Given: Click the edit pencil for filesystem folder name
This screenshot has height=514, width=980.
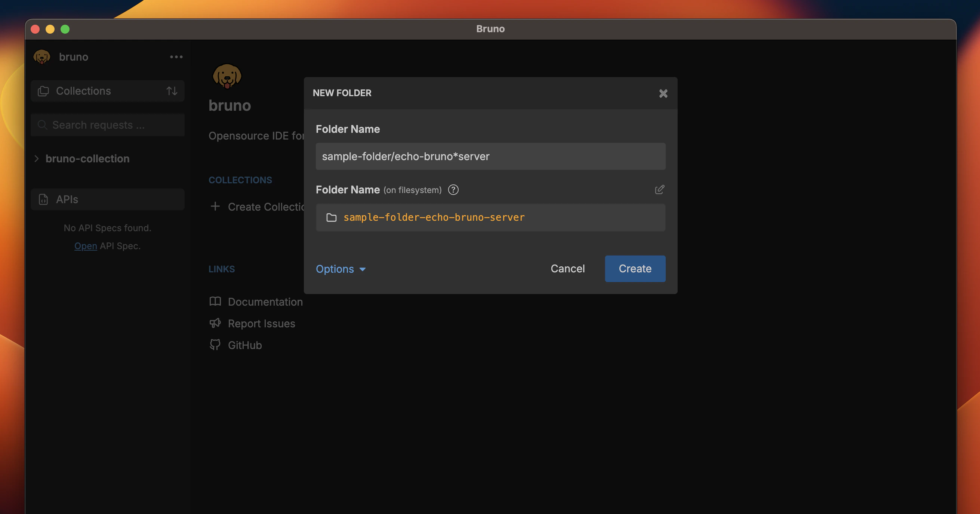Looking at the screenshot, I should [x=660, y=190].
